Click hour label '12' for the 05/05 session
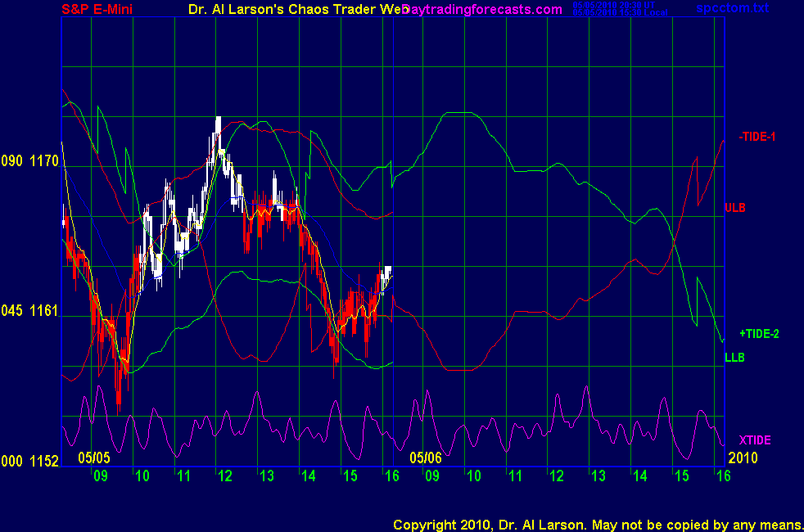The height and width of the screenshot is (532, 804). (x=225, y=476)
